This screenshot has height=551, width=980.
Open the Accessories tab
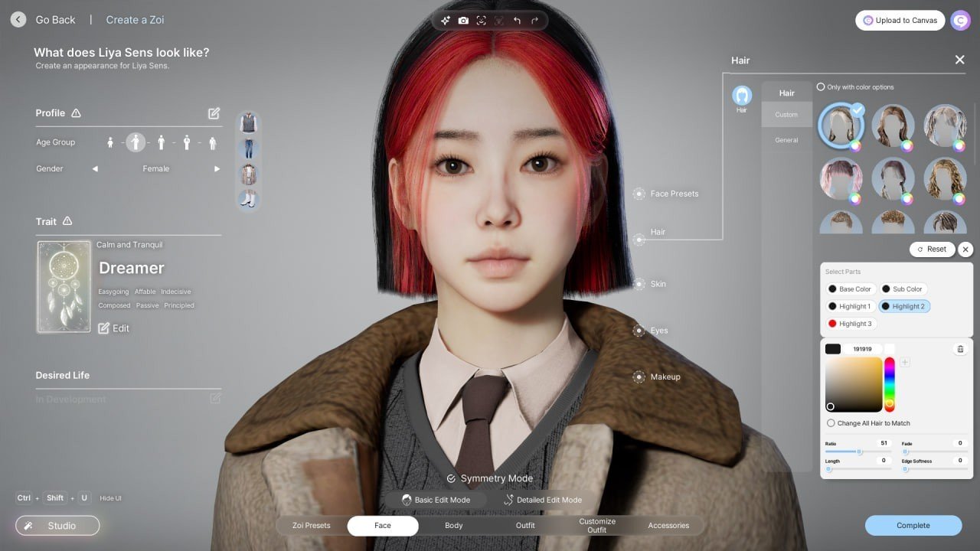point(668,526)
